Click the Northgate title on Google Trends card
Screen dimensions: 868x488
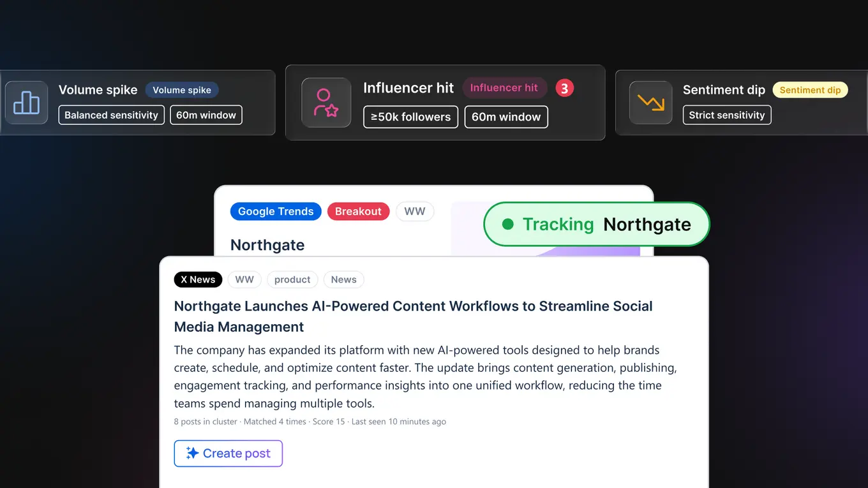tap(267, 245)
